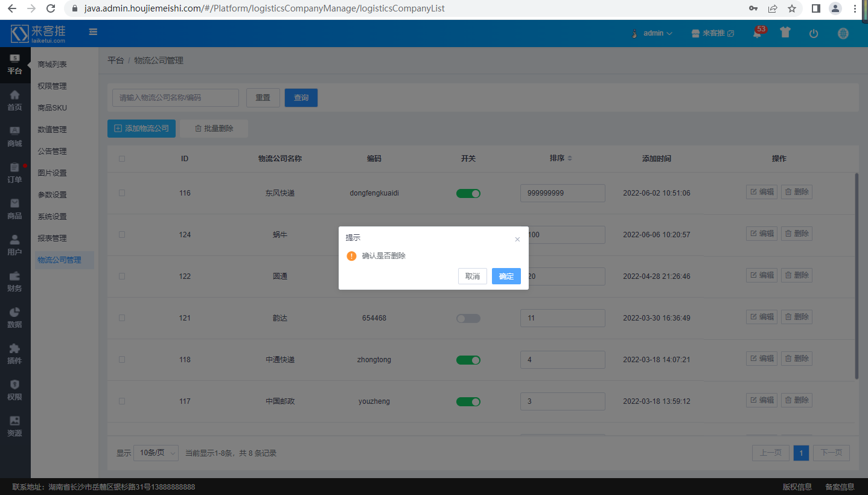Toggle the switch for 中通快递
The image size is (868, 495).
[468, 360]
